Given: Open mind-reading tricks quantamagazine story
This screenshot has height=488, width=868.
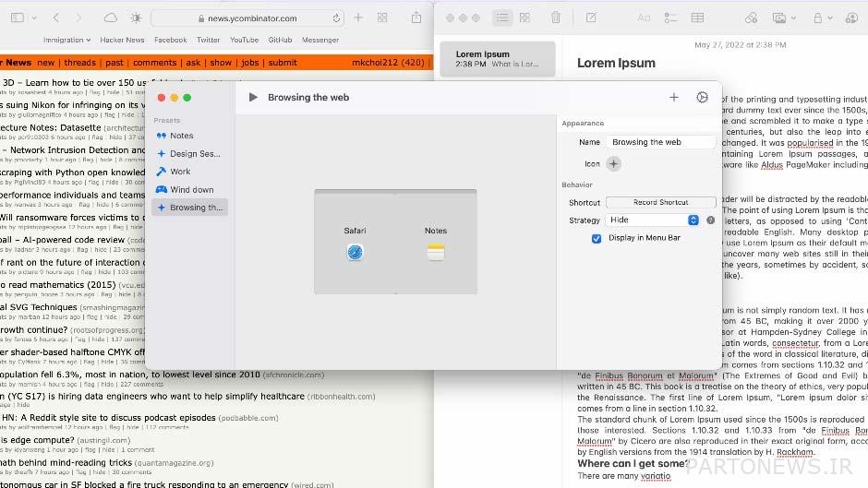Looking at the screenshot, I should 66,462.
